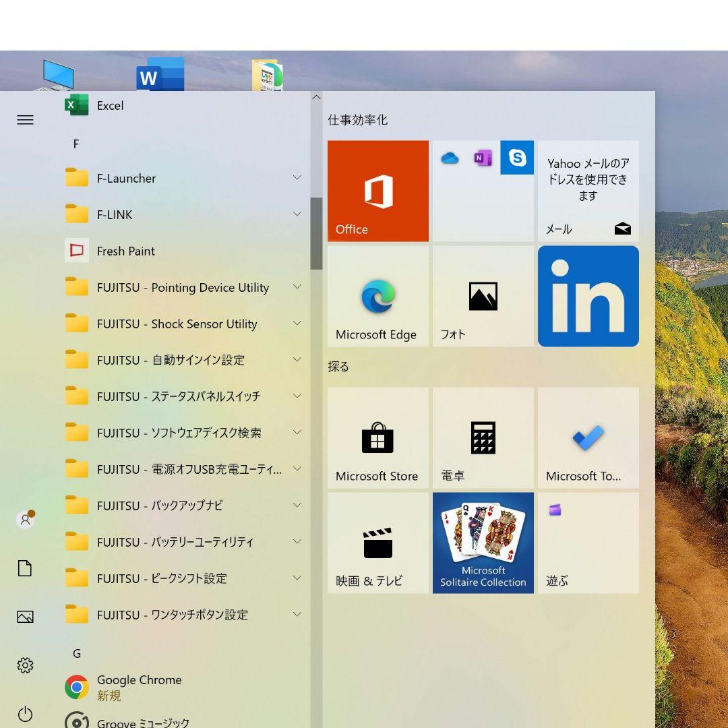
Task: Expand the F-LINK folder chevron
Action: tap(297, 214)
